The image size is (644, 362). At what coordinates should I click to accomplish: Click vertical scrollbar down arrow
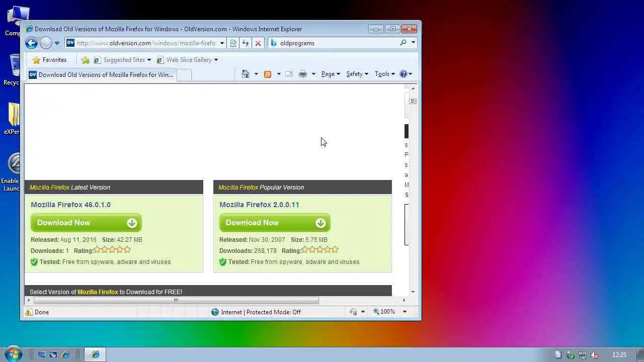coord(413,292)
